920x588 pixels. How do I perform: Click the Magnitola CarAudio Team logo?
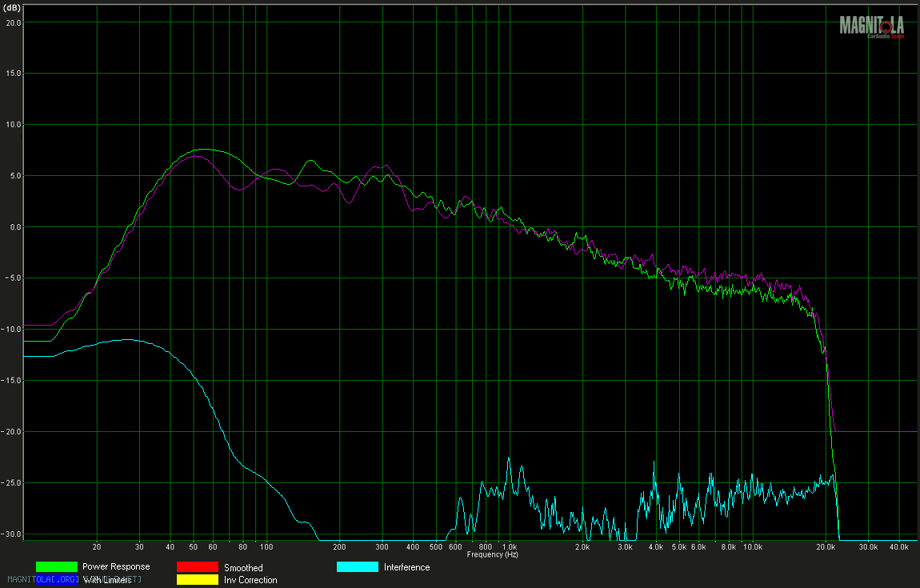coord(873,26)
